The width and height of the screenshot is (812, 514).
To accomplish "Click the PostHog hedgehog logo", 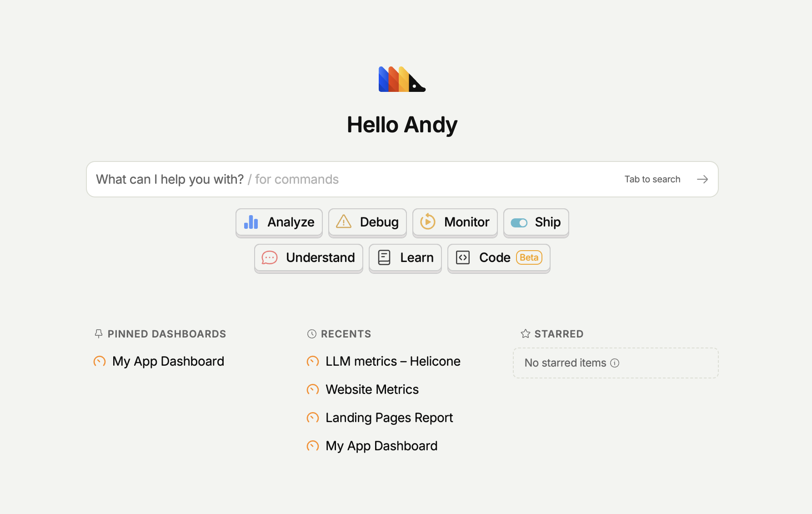I will coord(402,79).
